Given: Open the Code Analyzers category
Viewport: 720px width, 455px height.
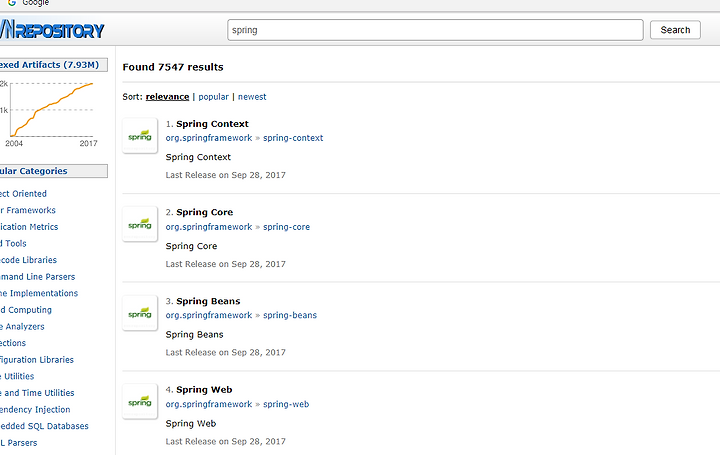Looking at the screenshot, I should [22, 326].
